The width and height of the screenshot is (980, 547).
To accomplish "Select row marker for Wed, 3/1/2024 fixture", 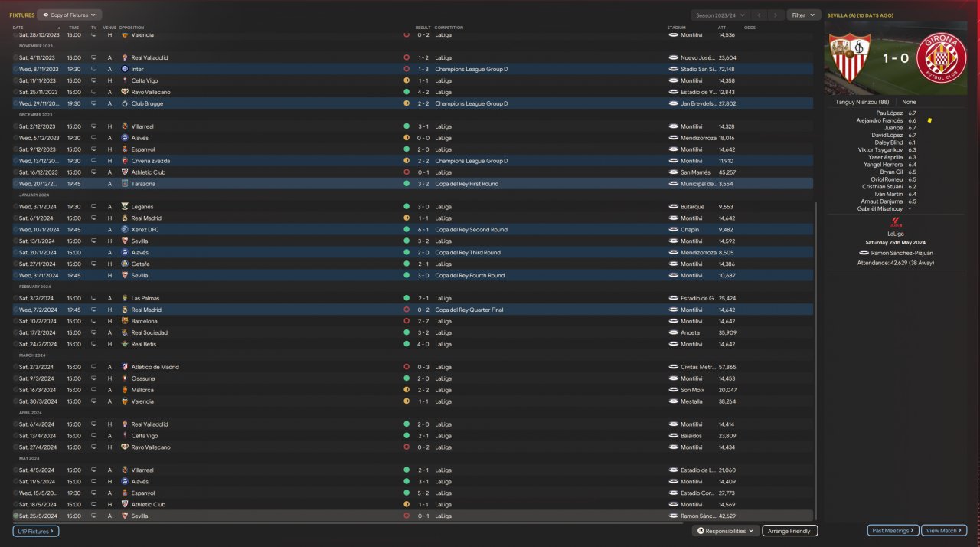I will click(16, 207).
